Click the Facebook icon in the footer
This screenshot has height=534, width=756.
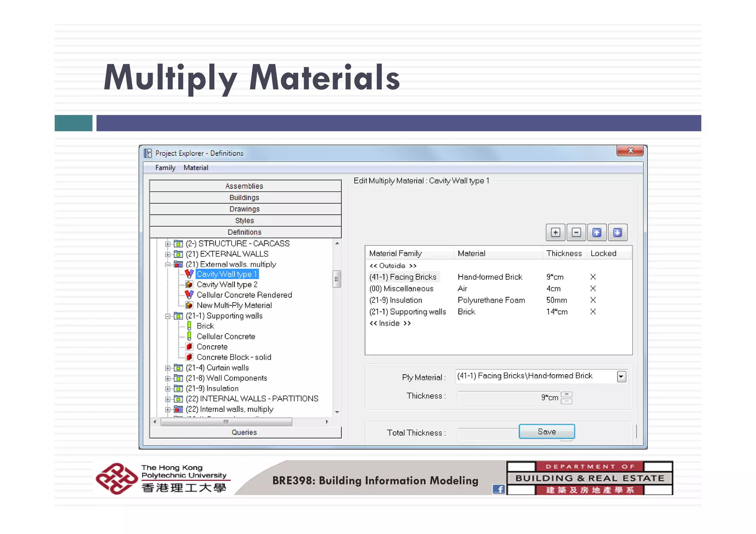click(499, 489)
